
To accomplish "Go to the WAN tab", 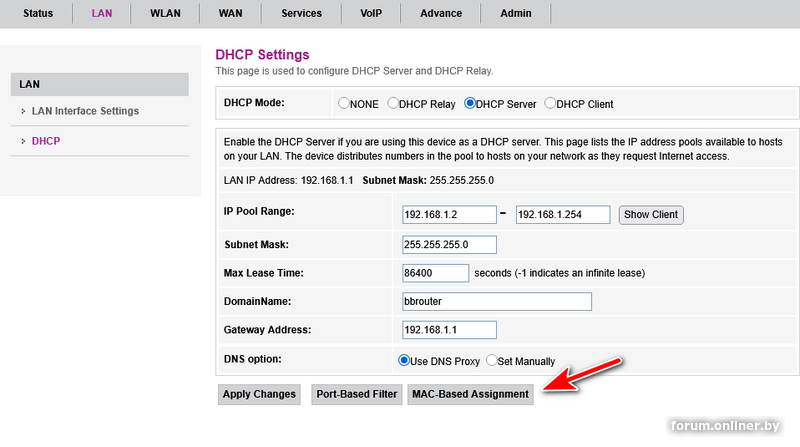I will click(x=228, y=14).
